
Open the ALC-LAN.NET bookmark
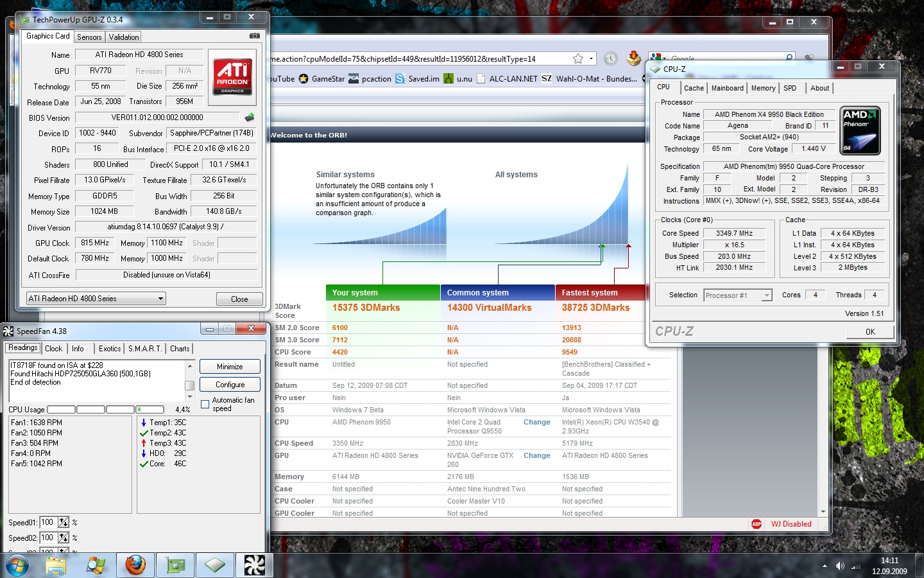pos(507,79)
